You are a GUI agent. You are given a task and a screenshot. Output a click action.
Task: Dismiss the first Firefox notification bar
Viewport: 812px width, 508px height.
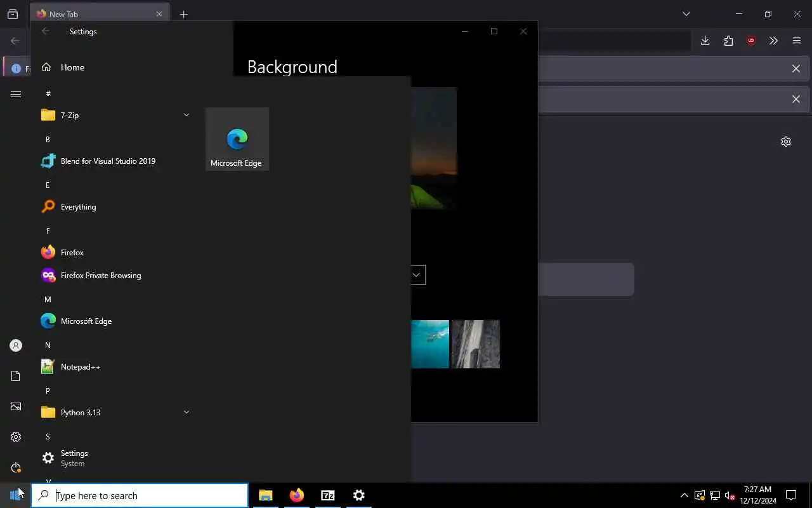(796, 69)
